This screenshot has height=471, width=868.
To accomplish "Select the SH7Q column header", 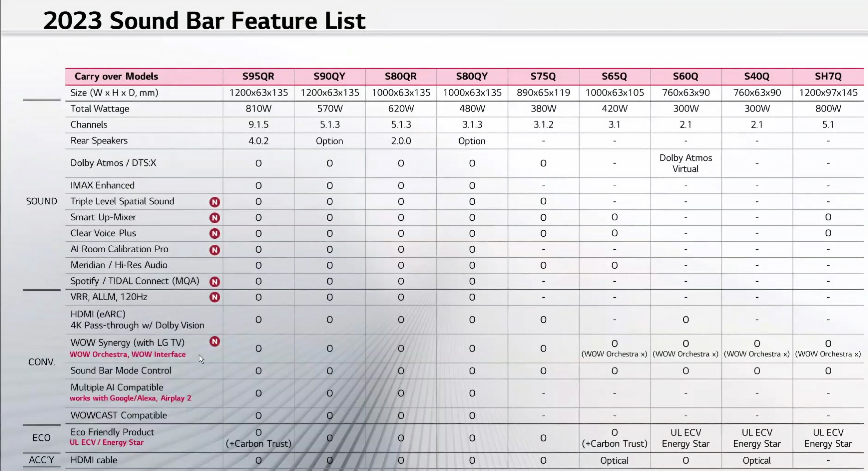I will 828,76.
